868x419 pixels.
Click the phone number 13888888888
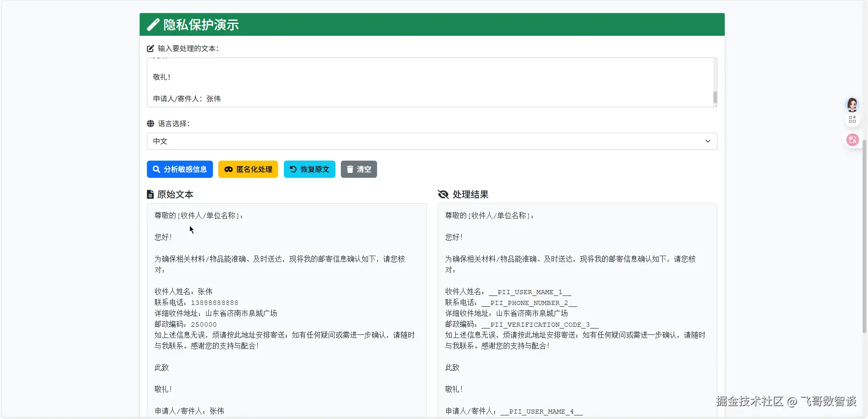(215, 303)
